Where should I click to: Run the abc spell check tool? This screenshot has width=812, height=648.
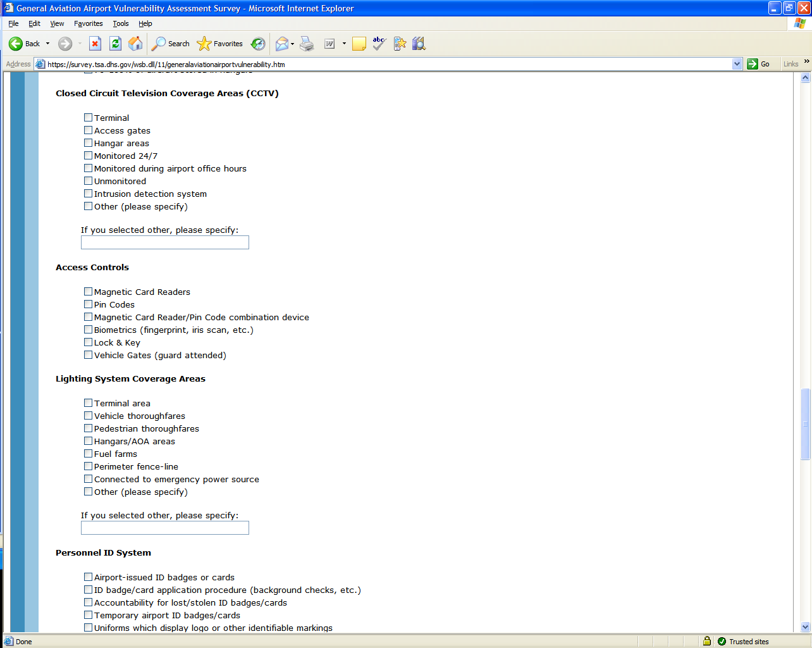tap(379, 44)
